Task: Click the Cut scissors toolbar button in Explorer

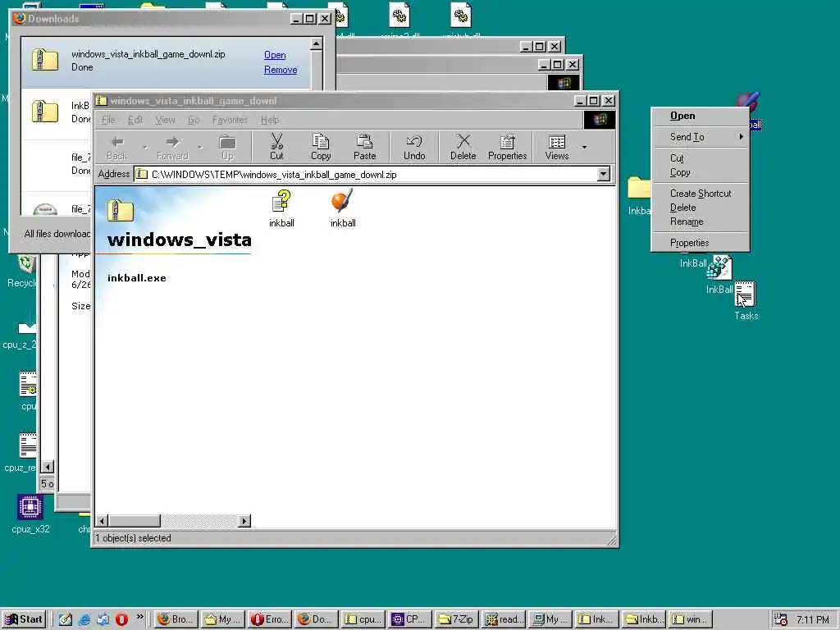Action: click(276, 147)
